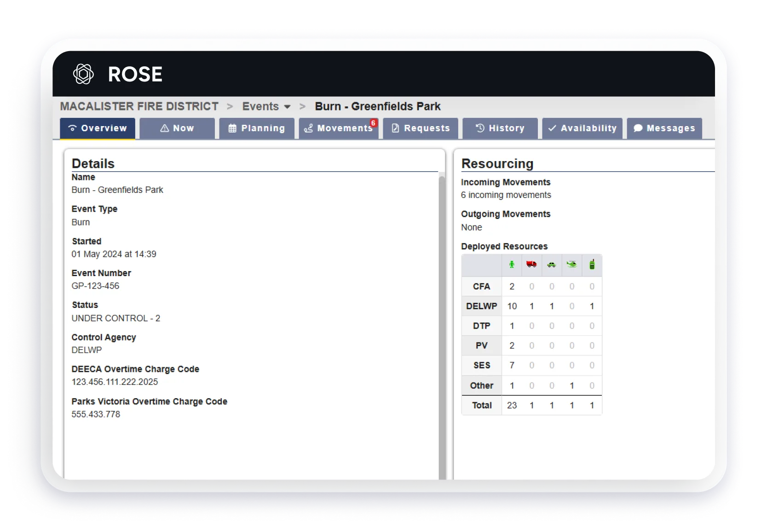Switch to the Requests tab
767x532 pixels.
[x=420, y=128]
